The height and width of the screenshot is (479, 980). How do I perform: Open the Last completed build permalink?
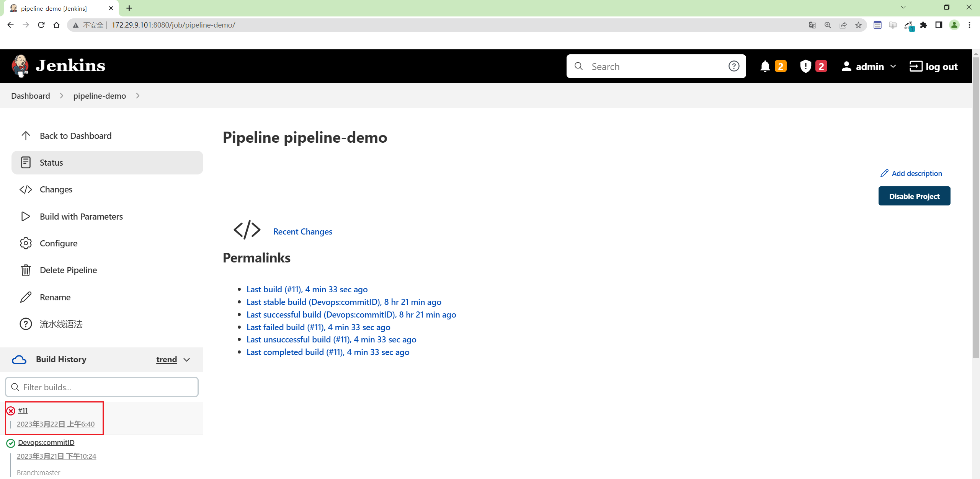click(328, 352)
